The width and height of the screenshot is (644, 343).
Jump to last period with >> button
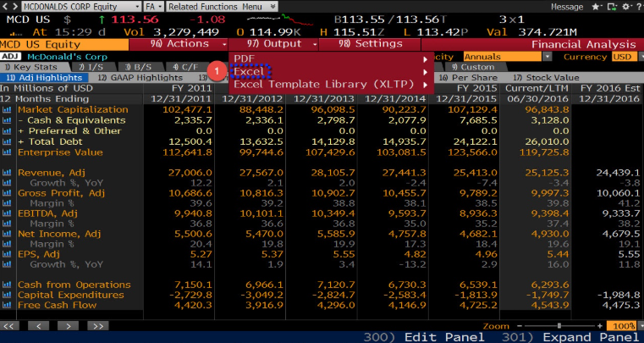(x=98, y=326)
